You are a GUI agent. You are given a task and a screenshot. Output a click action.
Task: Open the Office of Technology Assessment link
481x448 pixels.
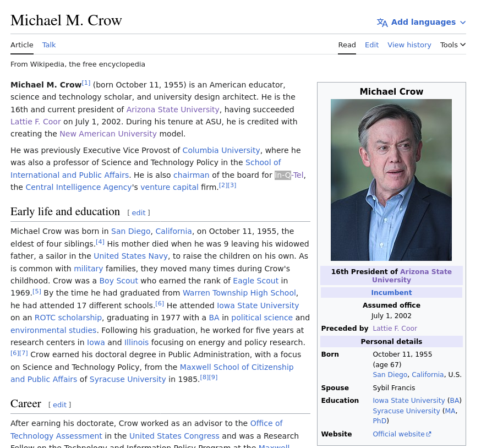146,430
